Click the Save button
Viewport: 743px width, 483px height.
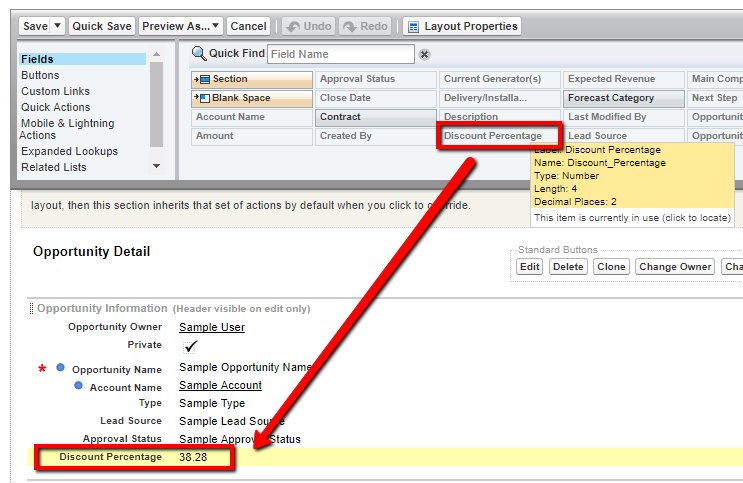(x=36, y=26)
